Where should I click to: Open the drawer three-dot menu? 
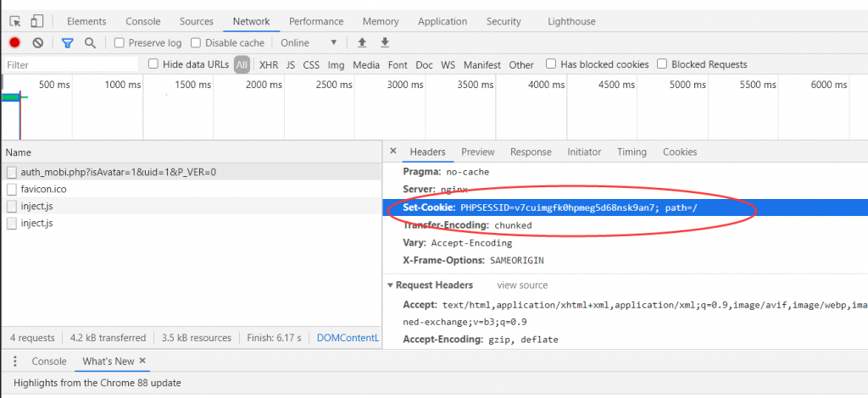pos(15,361)
